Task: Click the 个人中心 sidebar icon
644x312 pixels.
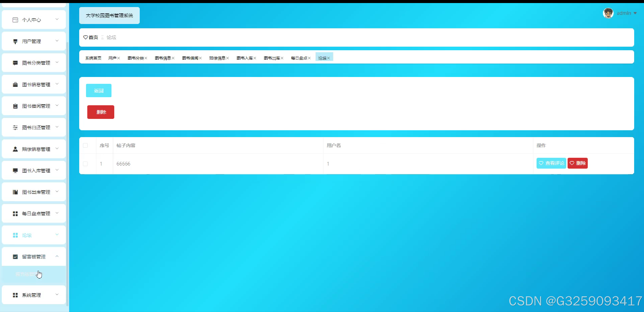Action: tap(15, 20)
